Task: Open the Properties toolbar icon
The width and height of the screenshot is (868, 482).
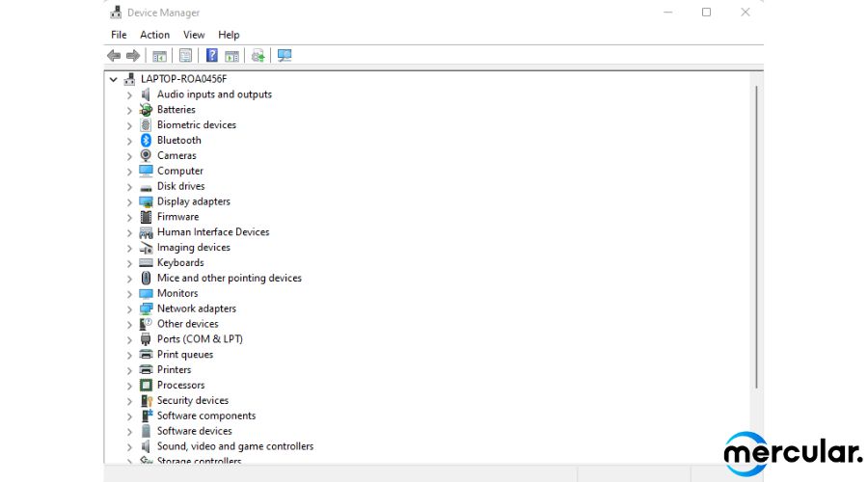Action: click(185, 55)
